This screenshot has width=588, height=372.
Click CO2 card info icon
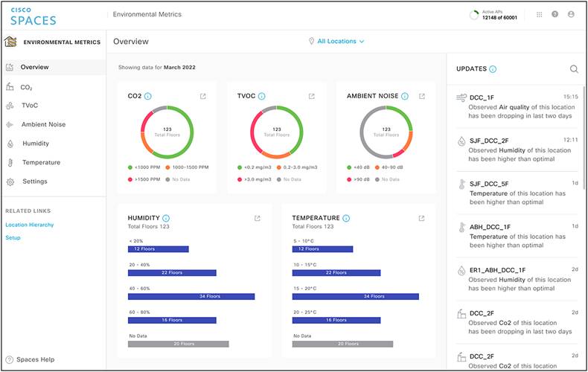click(x=148, y=97)
